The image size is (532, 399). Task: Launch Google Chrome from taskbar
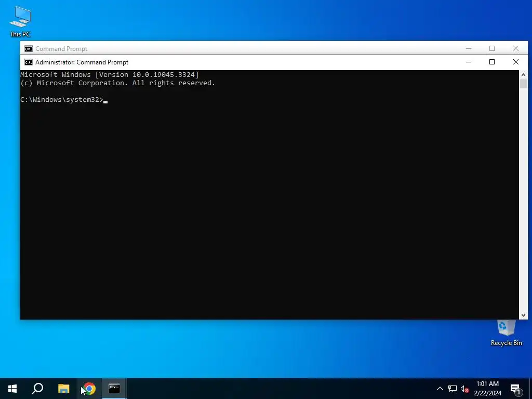[x=89, y=389]
